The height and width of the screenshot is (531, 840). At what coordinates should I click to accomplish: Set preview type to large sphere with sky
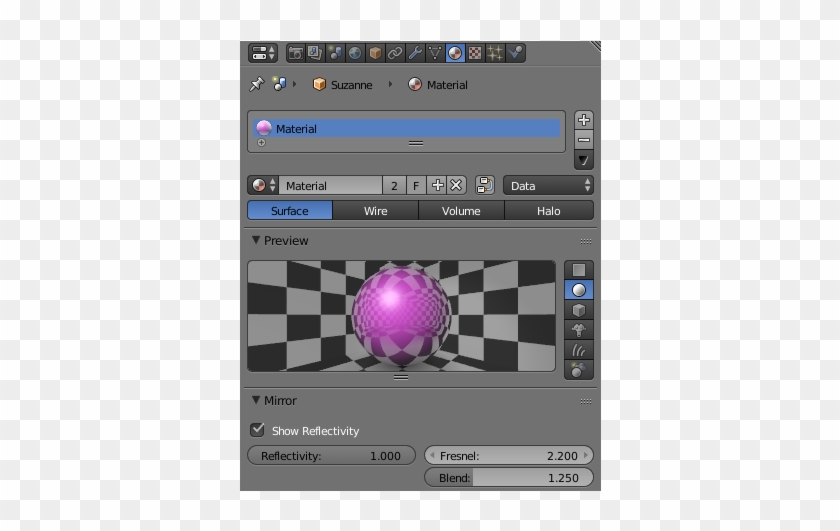pyautogui.click(x=579, y=370)
